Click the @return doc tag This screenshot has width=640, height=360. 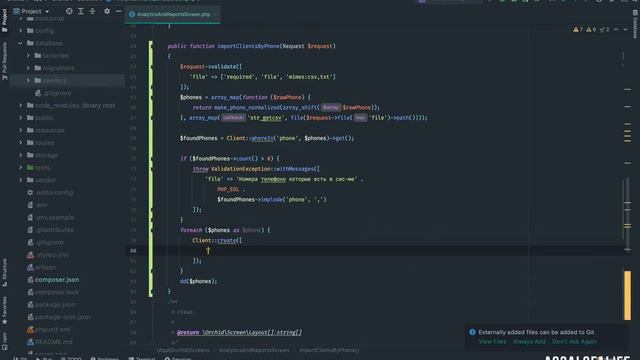188,332
